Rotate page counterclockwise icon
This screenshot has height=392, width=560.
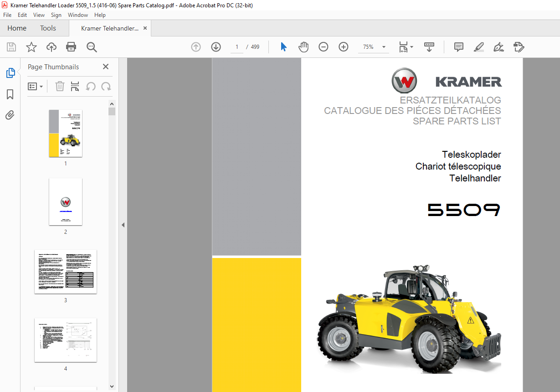point(91,86)
